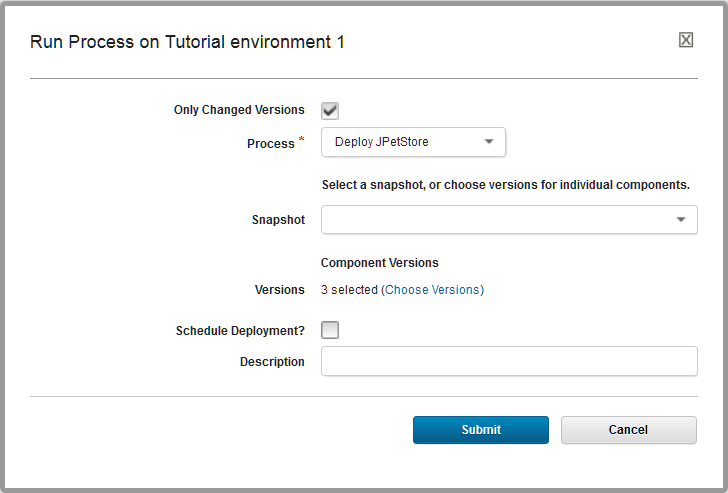Screen dimensions: 728x493
Task: Click the Process field label
Action: click(x=271, y=144)
